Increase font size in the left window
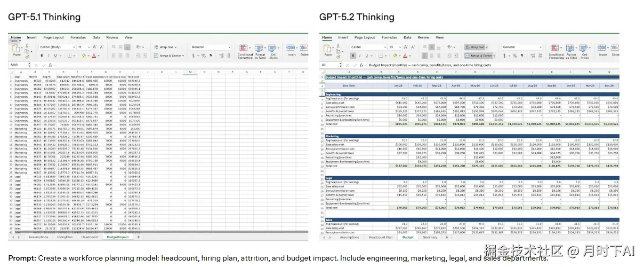644x267 pixels. pos(94,47)
